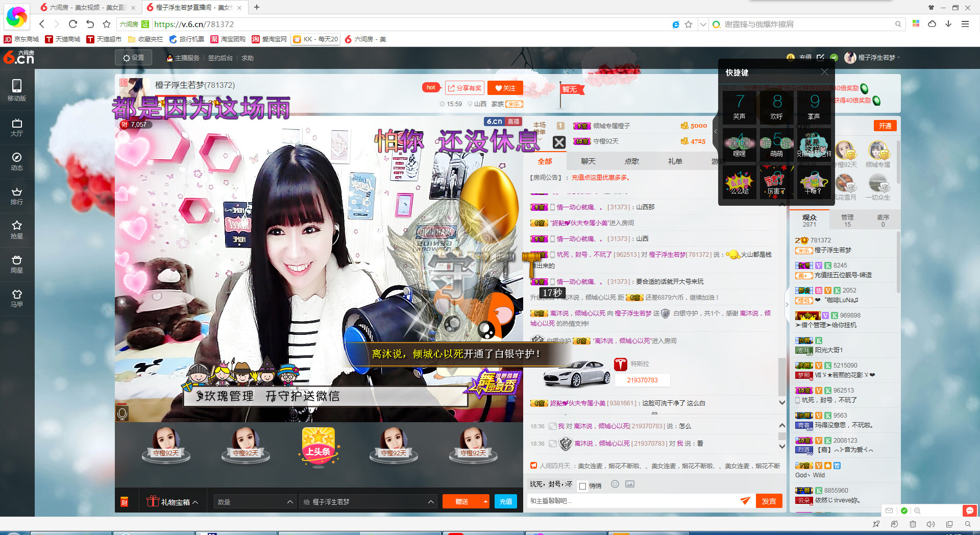Viewport: 980px width, 535px height.
Task: Open the 动态 feed sidebar icon
Action: (17, 161)
